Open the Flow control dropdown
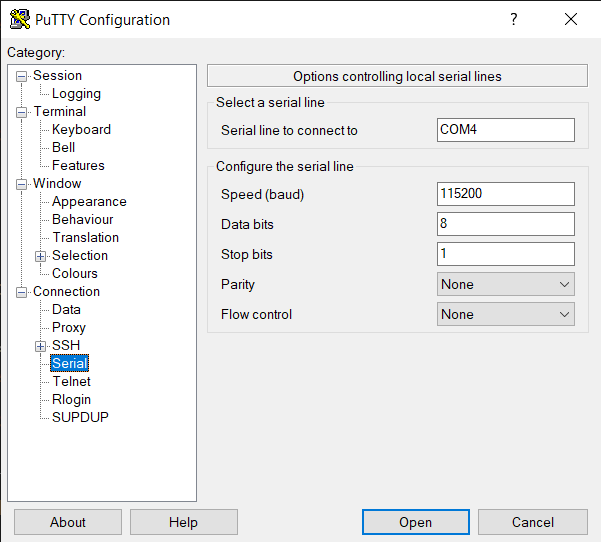The height and width of the screenshot is (542, 601). click(x=506, y=314)
